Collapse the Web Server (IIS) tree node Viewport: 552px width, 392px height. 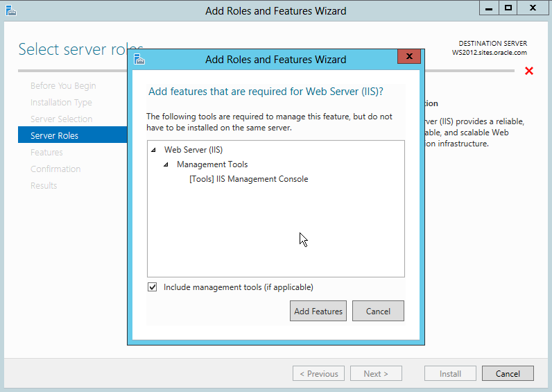coord(153,150)
